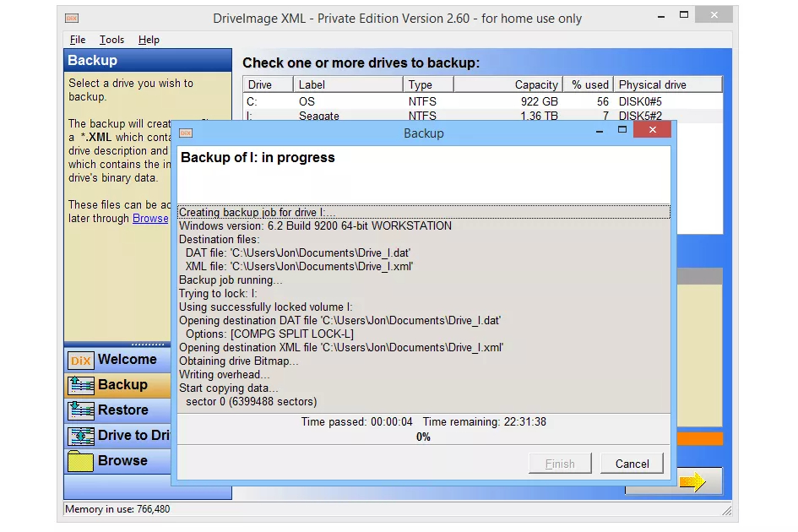This screenshot has width=798, height=532.
Task: Select the C: drive row
Action: [x=482, y=101]
